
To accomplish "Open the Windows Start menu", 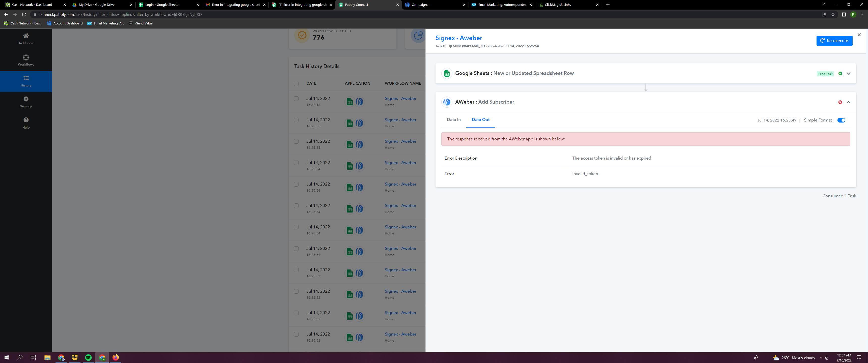I will pos(6,358).
